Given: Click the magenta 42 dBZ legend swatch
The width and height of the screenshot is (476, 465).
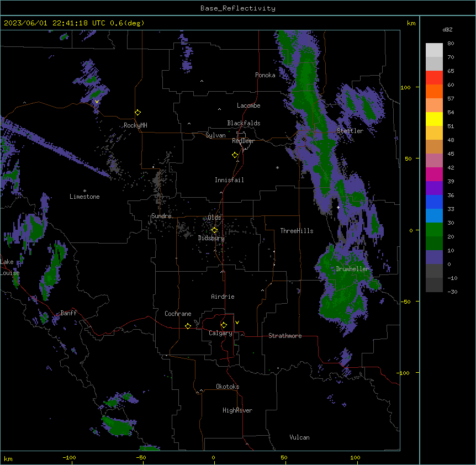Looking at the screenshot, I should click(x=434, y=174).
